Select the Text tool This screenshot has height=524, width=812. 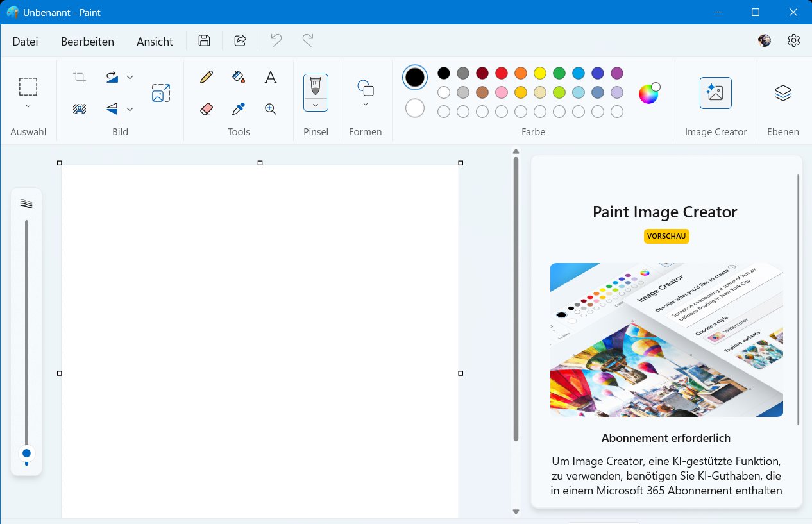click(271, 78)
